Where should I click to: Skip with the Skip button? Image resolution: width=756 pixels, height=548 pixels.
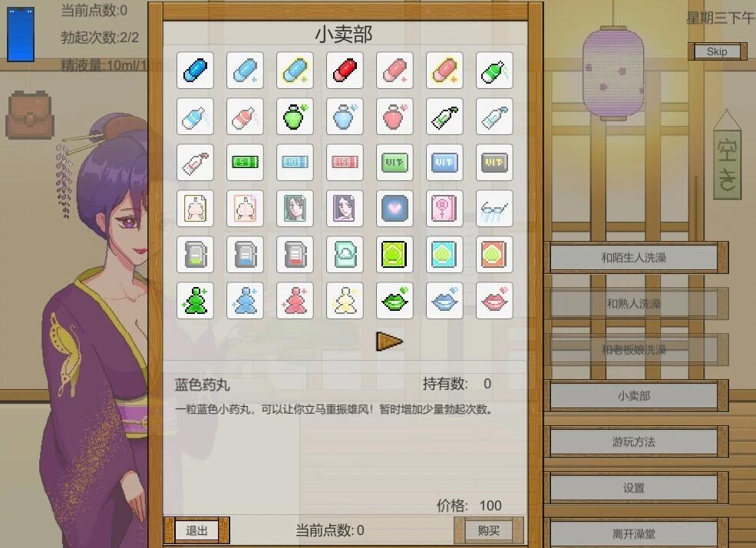[x=717, y=51]
